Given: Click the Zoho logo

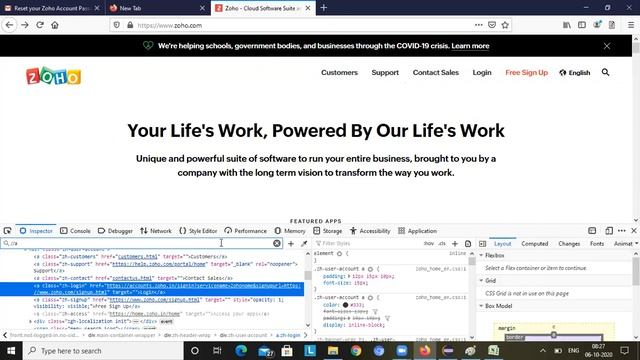Looking at the screenshot, I should click(53, 76).
